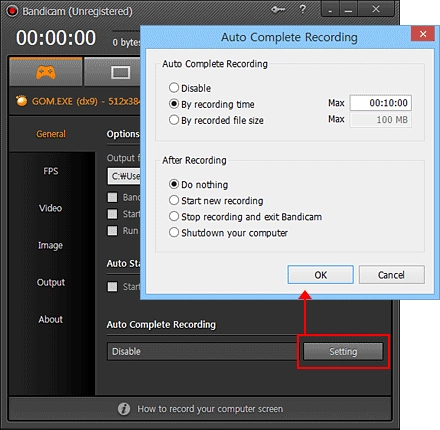
Task: Open the About tab
Action: click(50, 319)
